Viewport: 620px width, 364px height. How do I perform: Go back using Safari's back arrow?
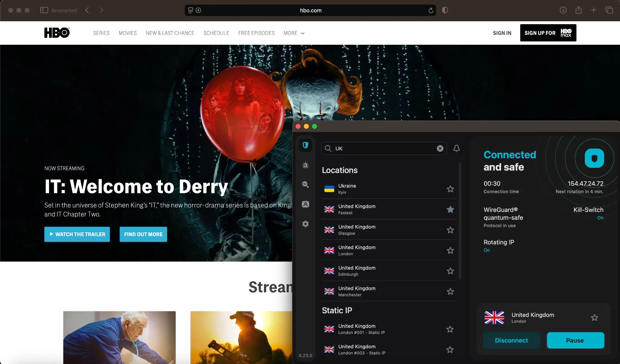[87, 10]
